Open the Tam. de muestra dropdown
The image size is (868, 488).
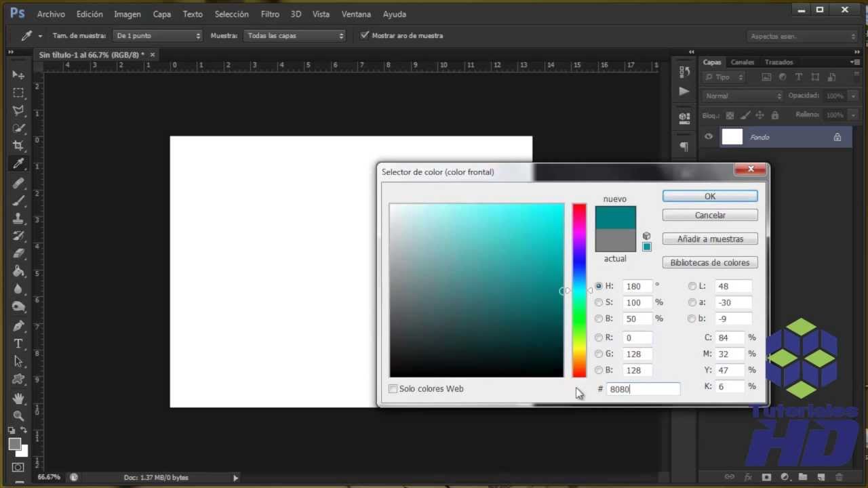158,35
